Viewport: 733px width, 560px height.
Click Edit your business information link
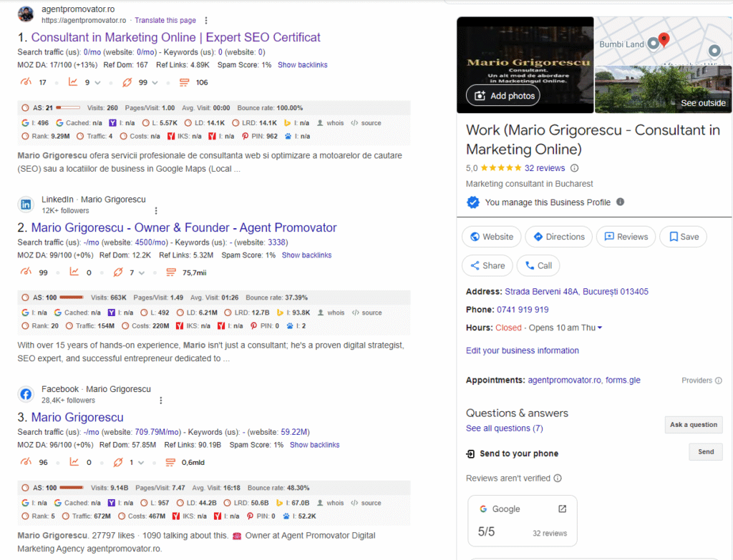coord(522,350)
